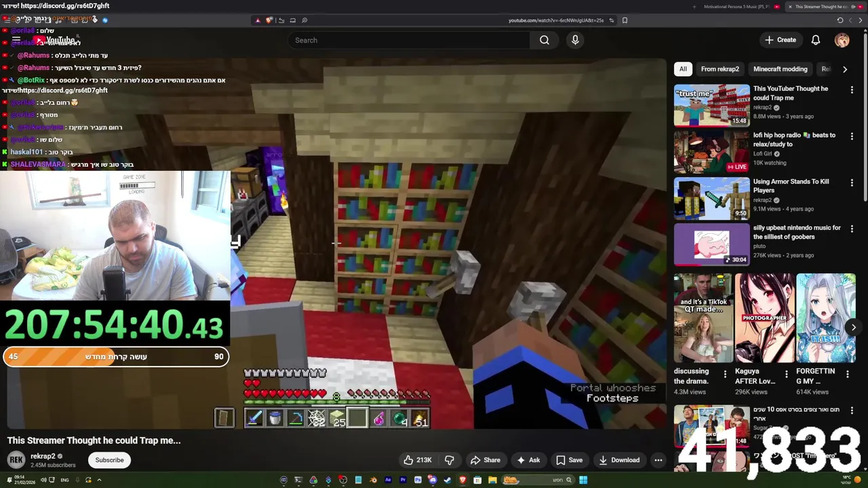Open options for 'silly upbeat nintendo music' video
Image resolution: width=868 pixels, height=488 pixels.
(x=852, y=229)
